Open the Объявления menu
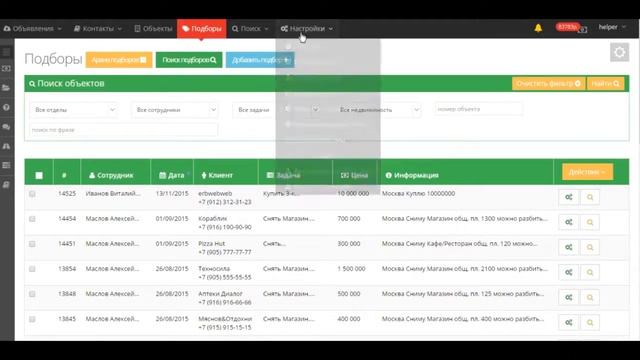 33,29
